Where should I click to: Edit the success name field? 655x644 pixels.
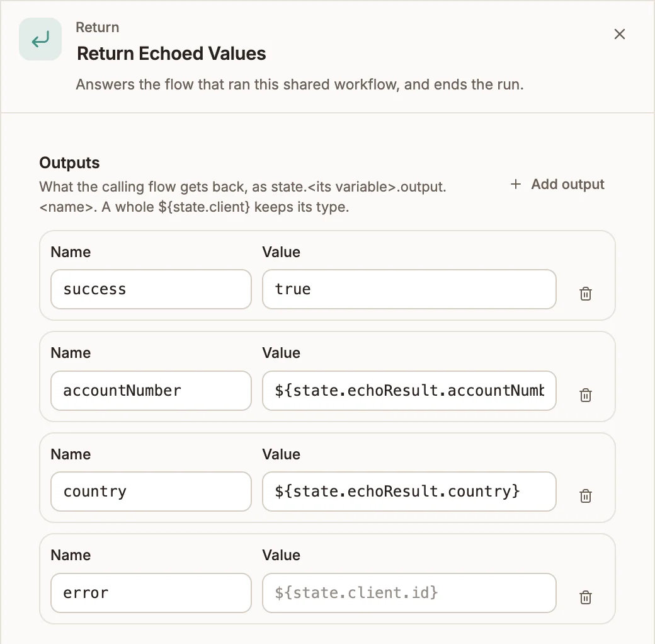coord(151,289)
